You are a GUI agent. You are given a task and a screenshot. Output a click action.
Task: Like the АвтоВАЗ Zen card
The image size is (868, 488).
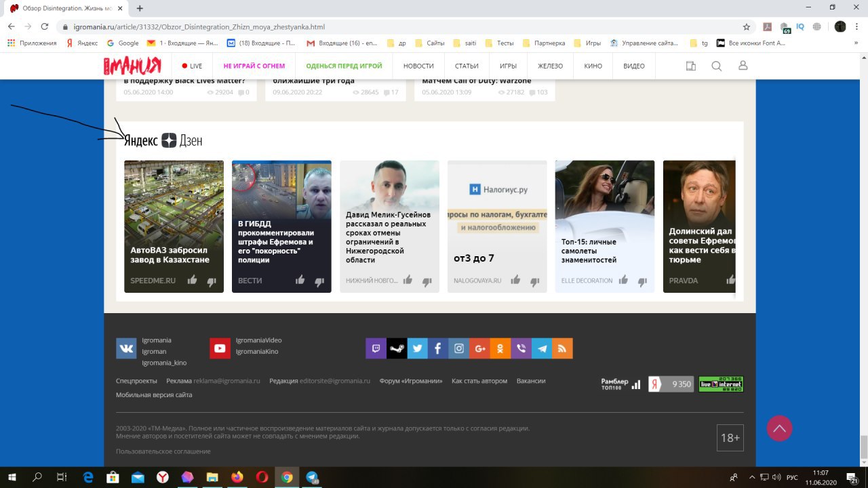[x=192, y=280]
